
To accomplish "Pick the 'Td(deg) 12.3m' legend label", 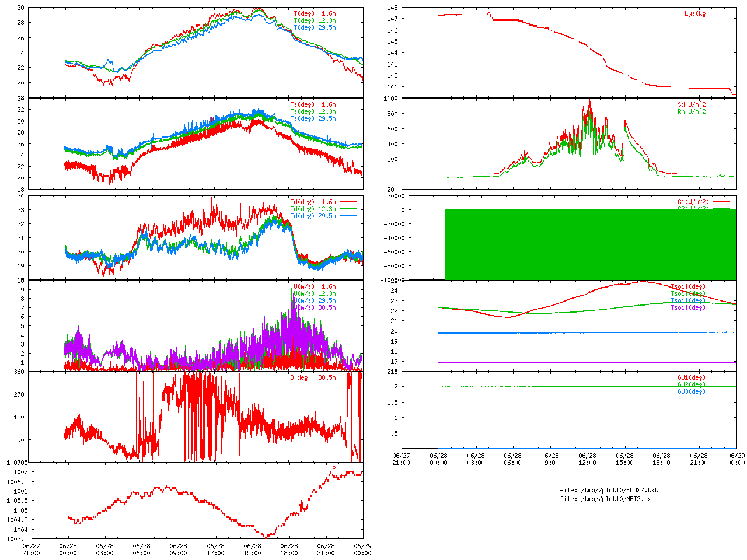I will 313,209.
